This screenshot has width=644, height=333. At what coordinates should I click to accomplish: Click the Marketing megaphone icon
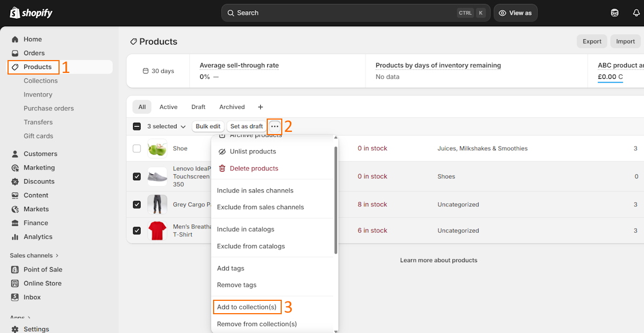click(x=16, y=167)
